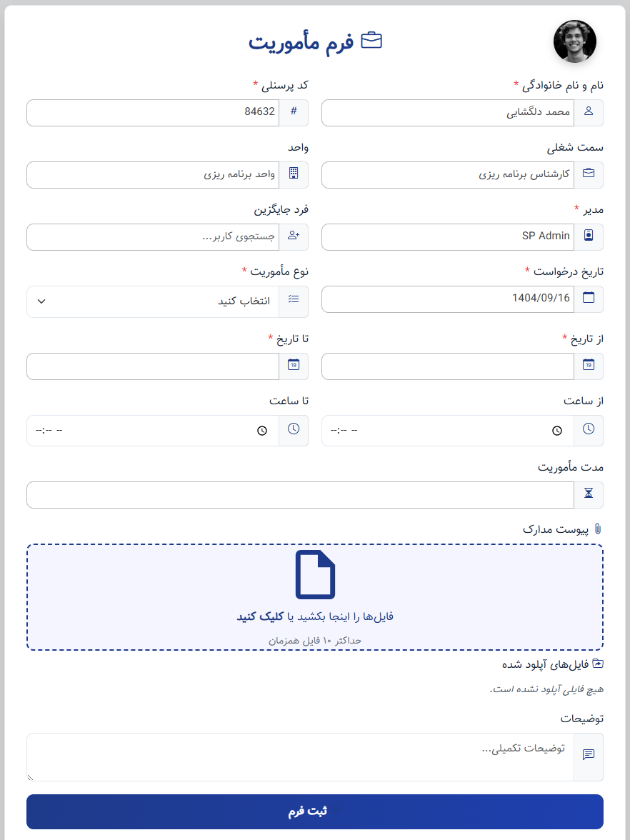Click the briefcase icon beside job position field
Screen dimensions: 630x840
coord(589,174)
